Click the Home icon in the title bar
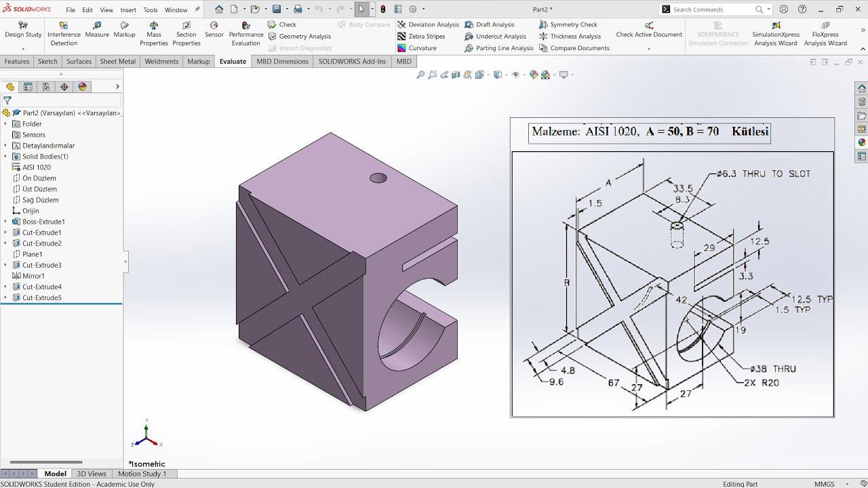Viewport: 868px width, 488px height. click(219, 9)
